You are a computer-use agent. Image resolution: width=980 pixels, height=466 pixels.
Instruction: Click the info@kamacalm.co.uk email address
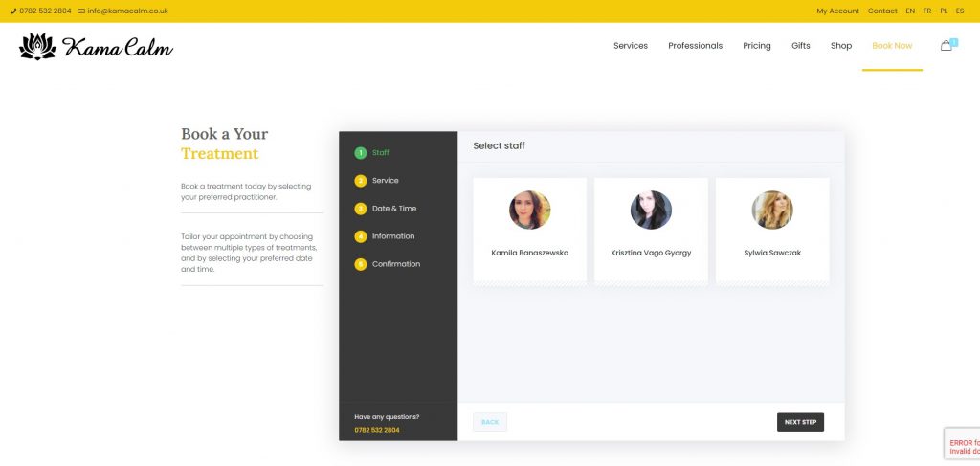point(127,11)
